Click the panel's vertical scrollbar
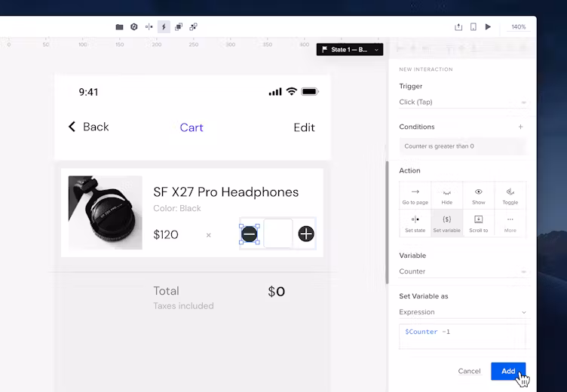Viewport: 567px width, 392px height. tap(387, 222)
